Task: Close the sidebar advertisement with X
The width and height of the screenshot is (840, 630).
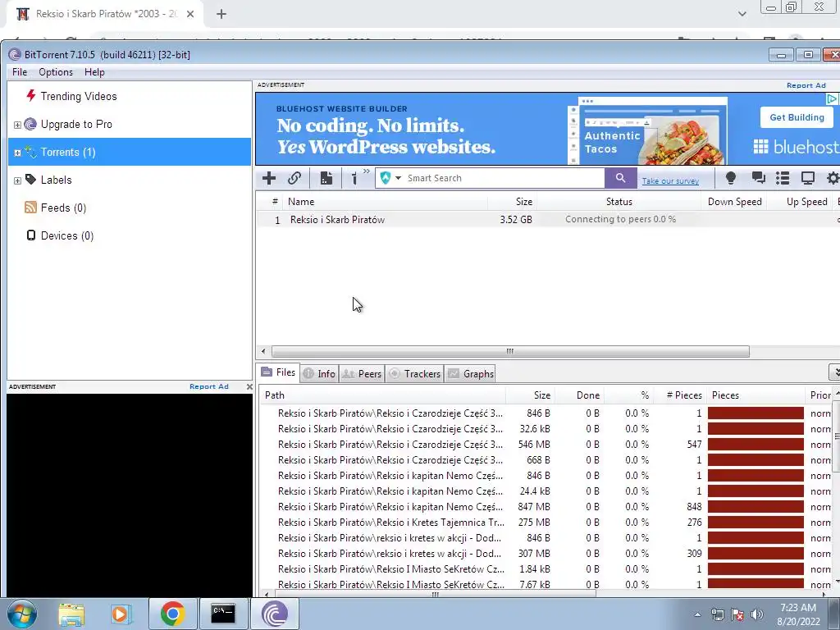Action: click(x=249, y=386)
